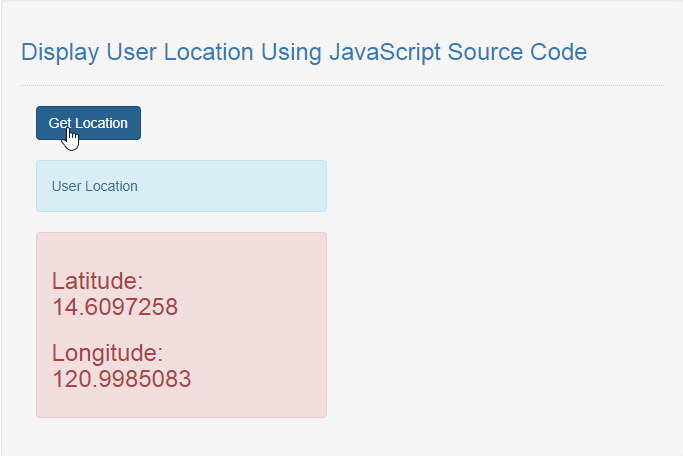
Task: Click the page heading title
Action: coord(304,52)
